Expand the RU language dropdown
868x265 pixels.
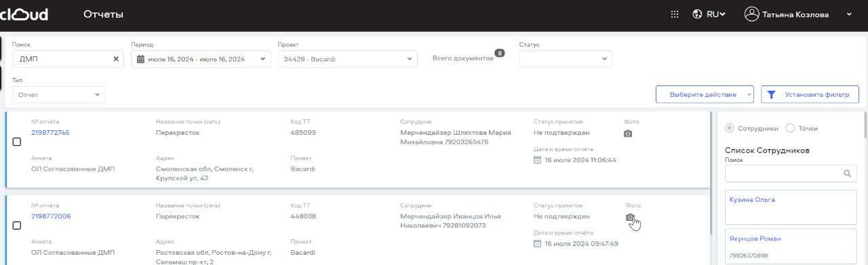coord(716,14)
